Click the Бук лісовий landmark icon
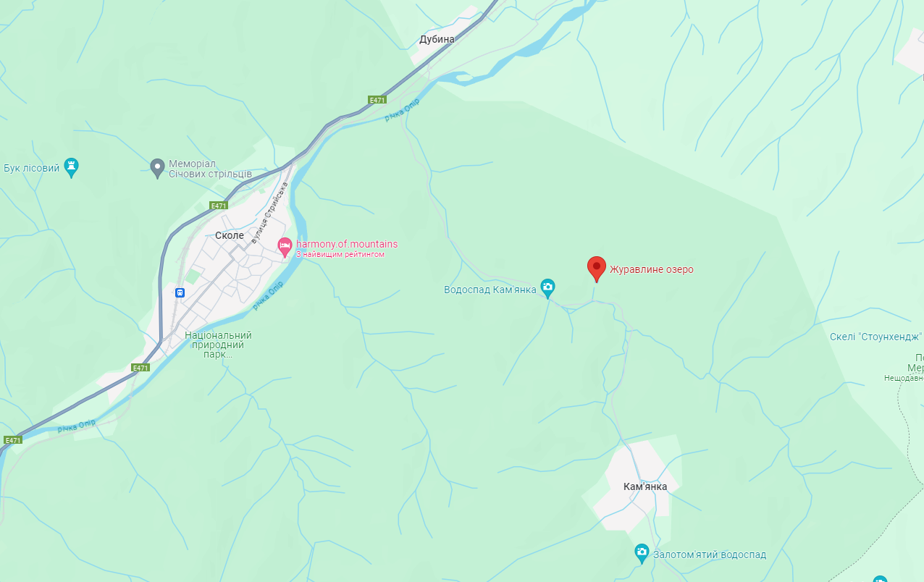This screenshot has width=924, height=582. (71, 167)
